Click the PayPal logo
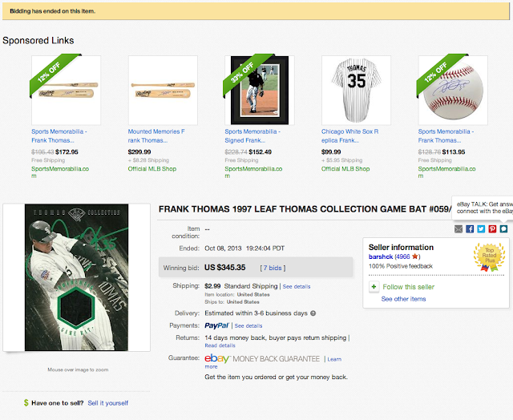 pos(216,326)
